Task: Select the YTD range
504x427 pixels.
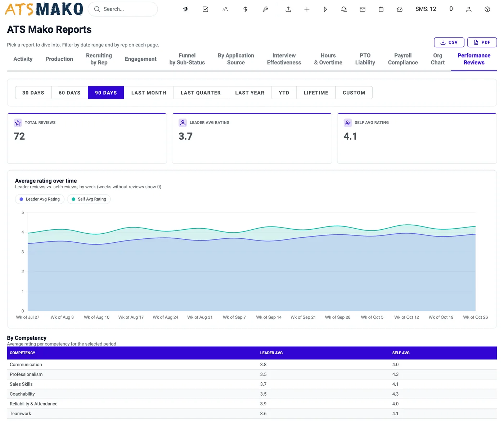Action: tap(284, 93)
